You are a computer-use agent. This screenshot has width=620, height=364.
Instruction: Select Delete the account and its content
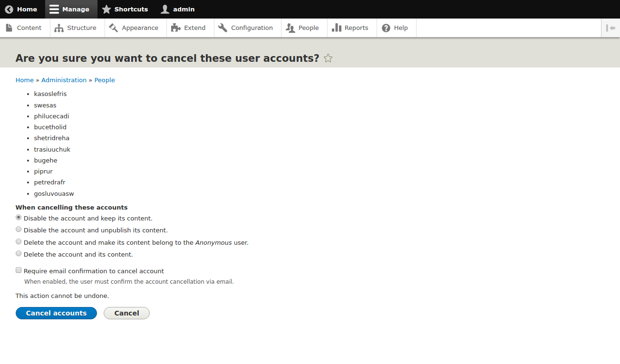coord(19,254)
